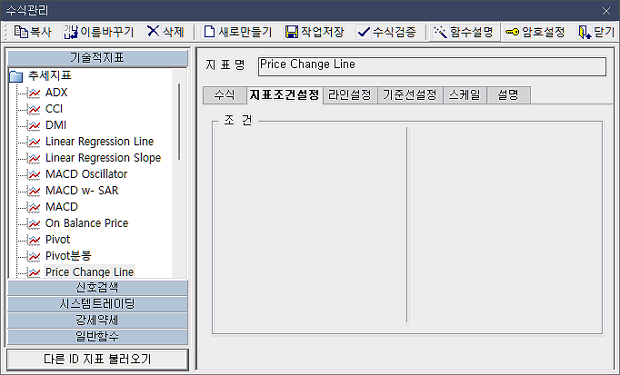Click chart icon beside Pivot분봉
Viewport: 620px width, 375px height.
click(34, 256)
